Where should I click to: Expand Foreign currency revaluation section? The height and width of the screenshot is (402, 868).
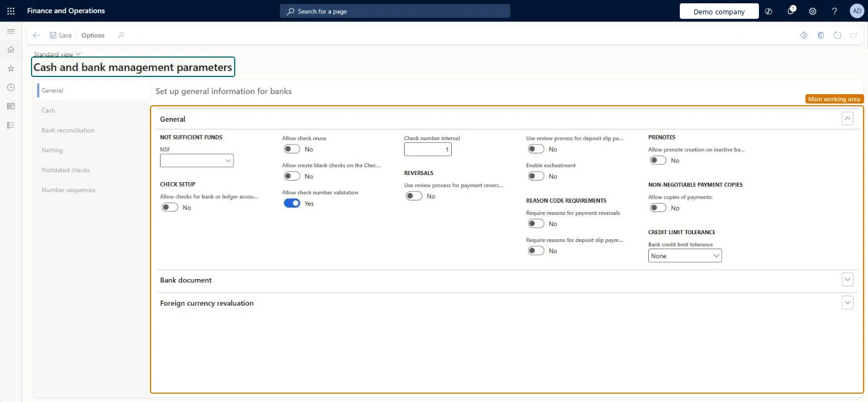pyautogui.click(x=848, y=303)
